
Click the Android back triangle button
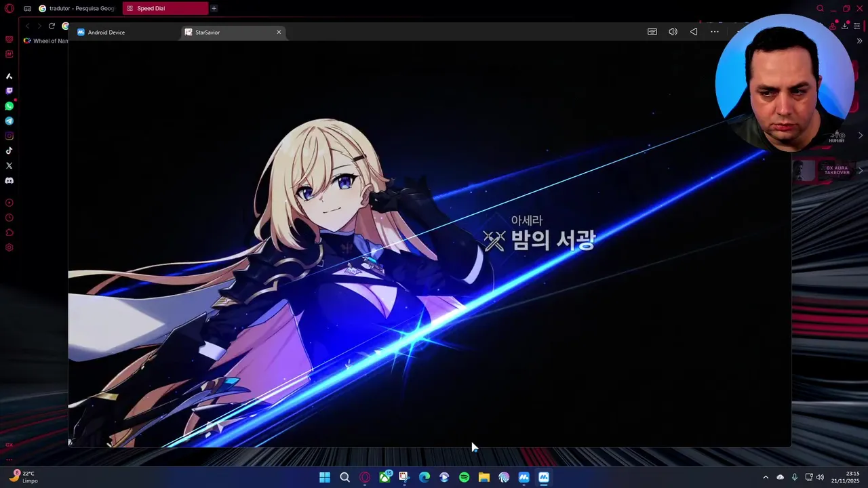[x=694, y=32]
